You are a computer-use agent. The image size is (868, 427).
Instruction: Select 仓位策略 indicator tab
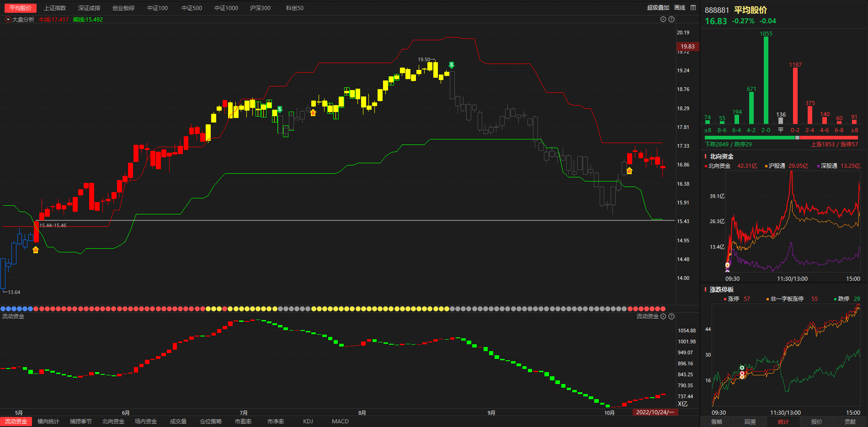coord(211,422)
